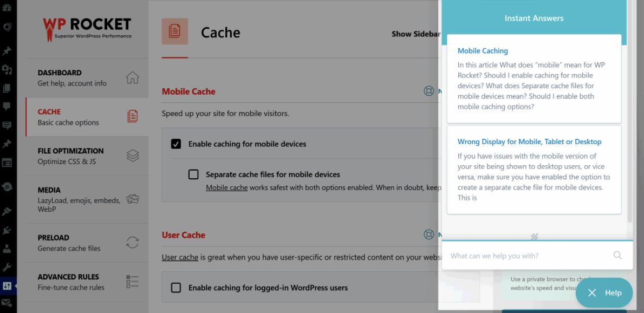Click the checklist icon next to Advanced Rules
The width and height of the screenshot is (644, 313).
pyautogui.click(x=132, y=282)
